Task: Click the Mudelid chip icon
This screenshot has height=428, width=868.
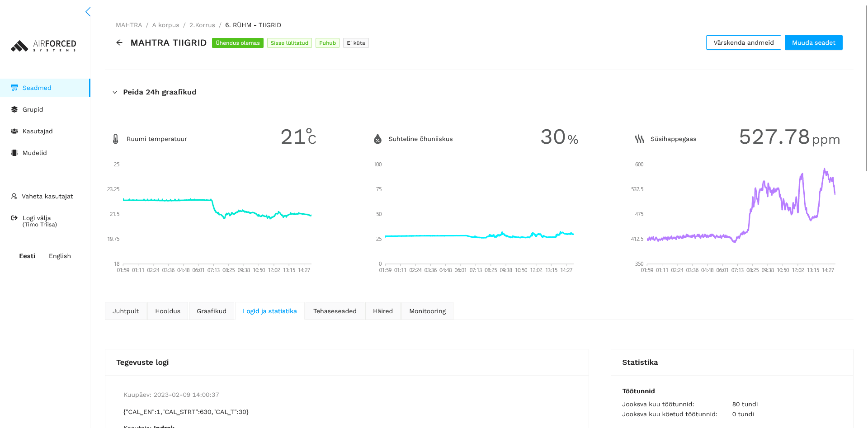Action: coord(14,153)
